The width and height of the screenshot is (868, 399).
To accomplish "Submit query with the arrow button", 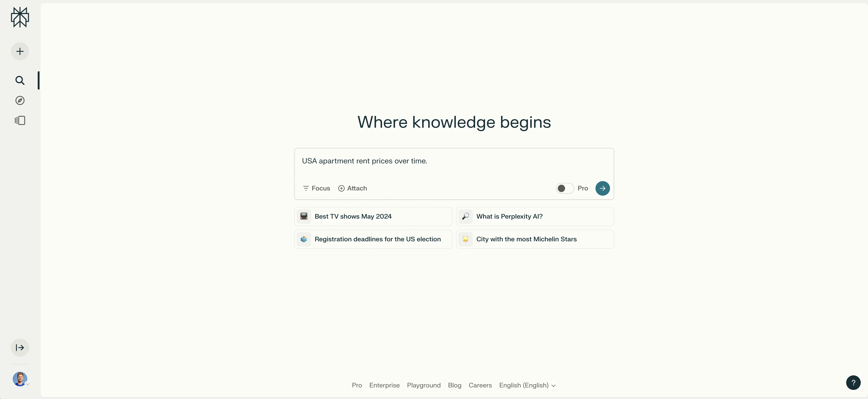I will click(602, 188).
